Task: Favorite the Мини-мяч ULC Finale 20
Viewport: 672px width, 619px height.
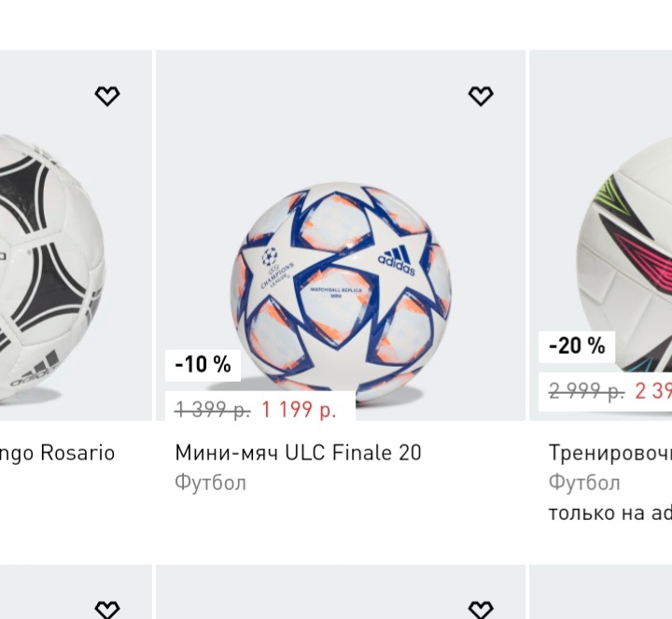Action: coord(481,96)
